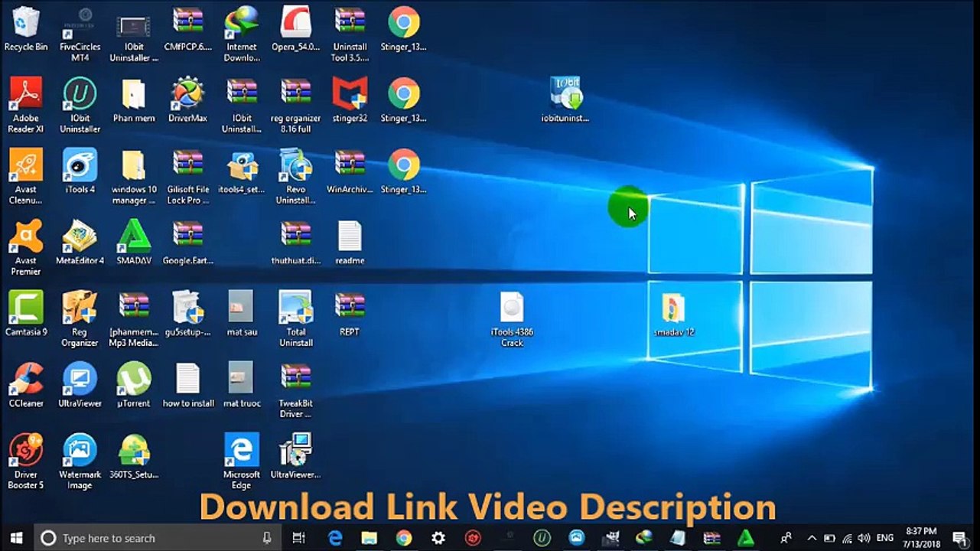Select the Uninstall Tool 3.5 archive

pos(350,34)
